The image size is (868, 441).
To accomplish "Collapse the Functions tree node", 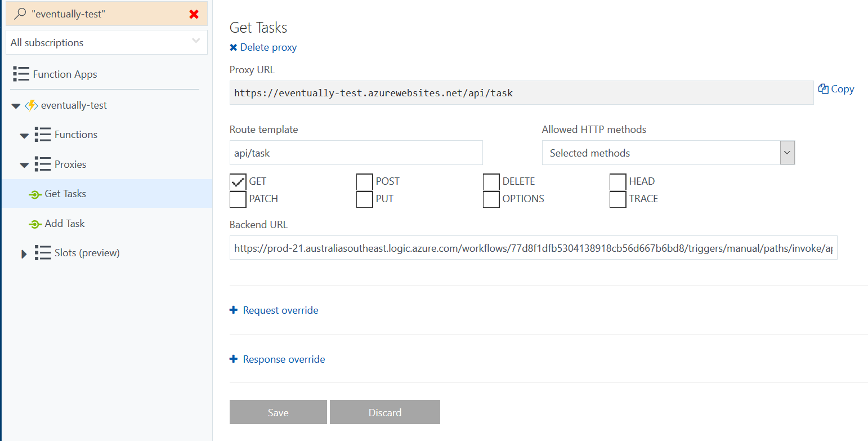I will tap(24, 136).
